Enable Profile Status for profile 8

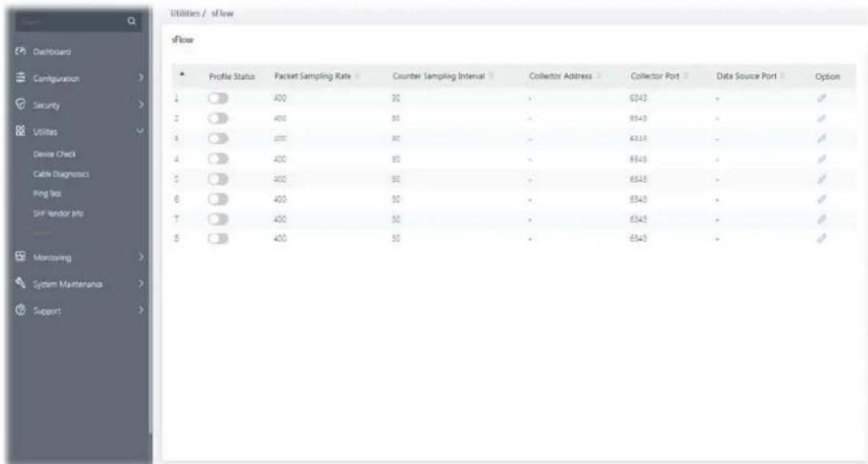tap(218, 238)
